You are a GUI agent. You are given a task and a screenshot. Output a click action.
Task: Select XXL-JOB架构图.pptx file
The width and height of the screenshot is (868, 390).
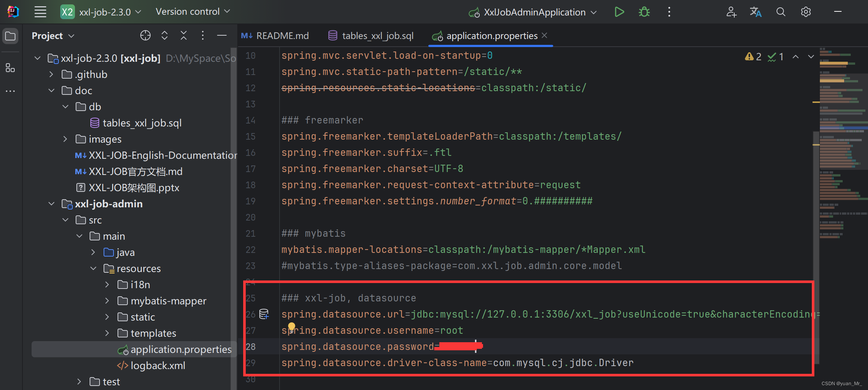click(x=127, y=187)
